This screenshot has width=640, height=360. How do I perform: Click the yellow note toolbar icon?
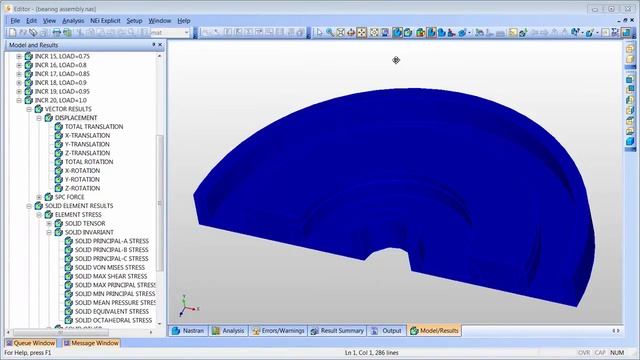[x=513, y=33]
